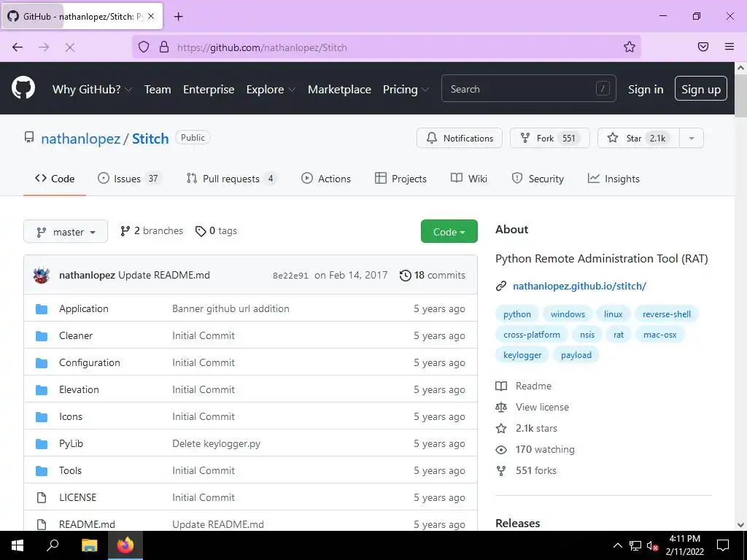747x560 pixels.
Task: Open a new browser tab
Action: tap(178, 17)
